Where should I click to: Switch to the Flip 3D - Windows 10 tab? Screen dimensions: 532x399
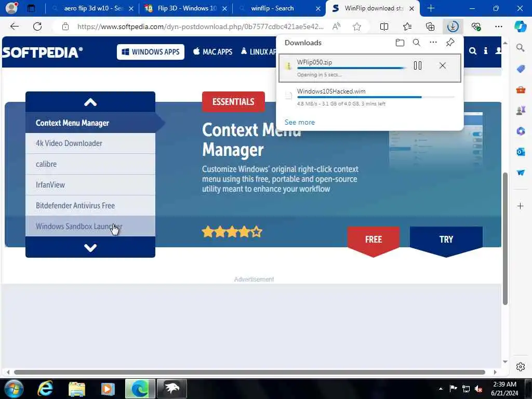pos(187,8)
